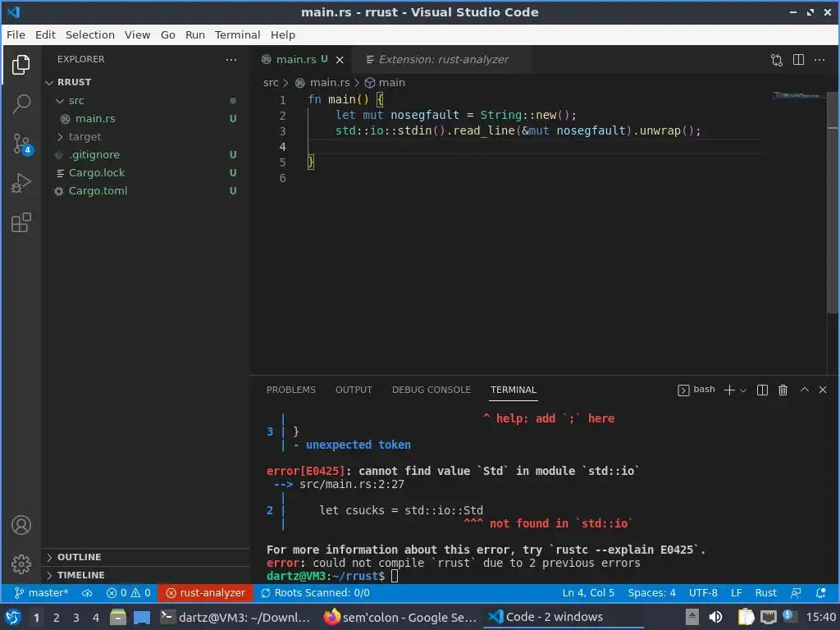
Task: Open the Accounts menu icon
Action: tap(21, 525)
